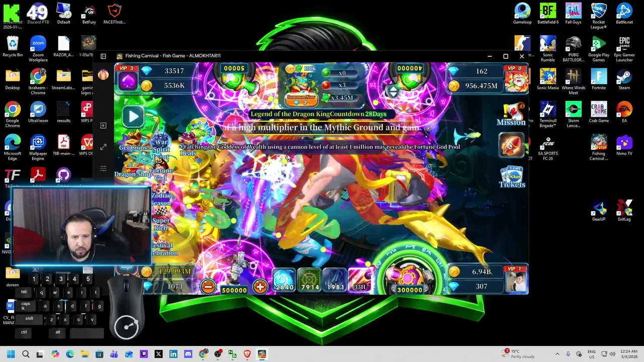The image size is (644, 362).
Task: Open the Gameloop desktop shortcut
Action: click(522, 14)
